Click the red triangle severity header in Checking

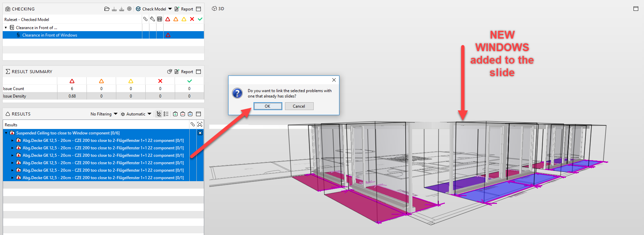coord(168,19)
